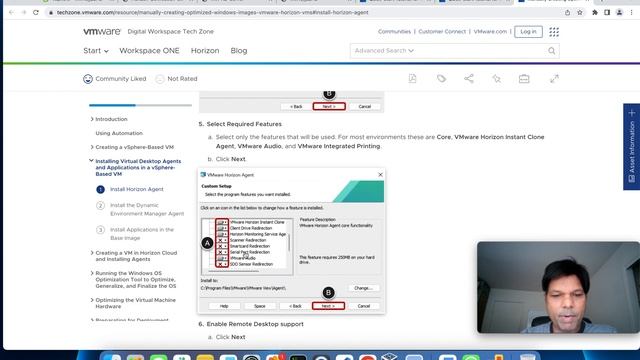Click the magnifier search icon
640x360 pixels.
click(x=551, y=51)
